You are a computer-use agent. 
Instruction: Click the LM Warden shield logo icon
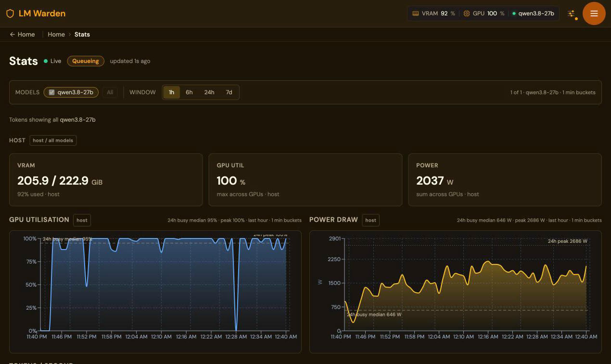coord(10,13)
